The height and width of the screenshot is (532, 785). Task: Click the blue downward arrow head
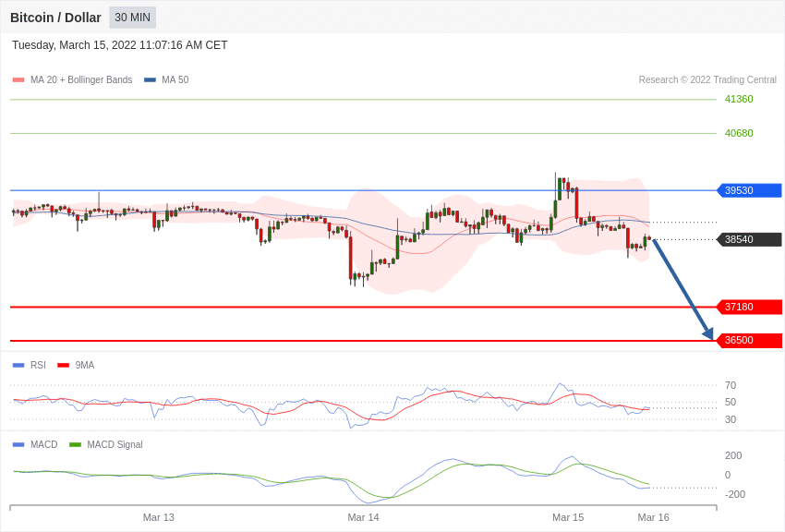pos(708,333)
